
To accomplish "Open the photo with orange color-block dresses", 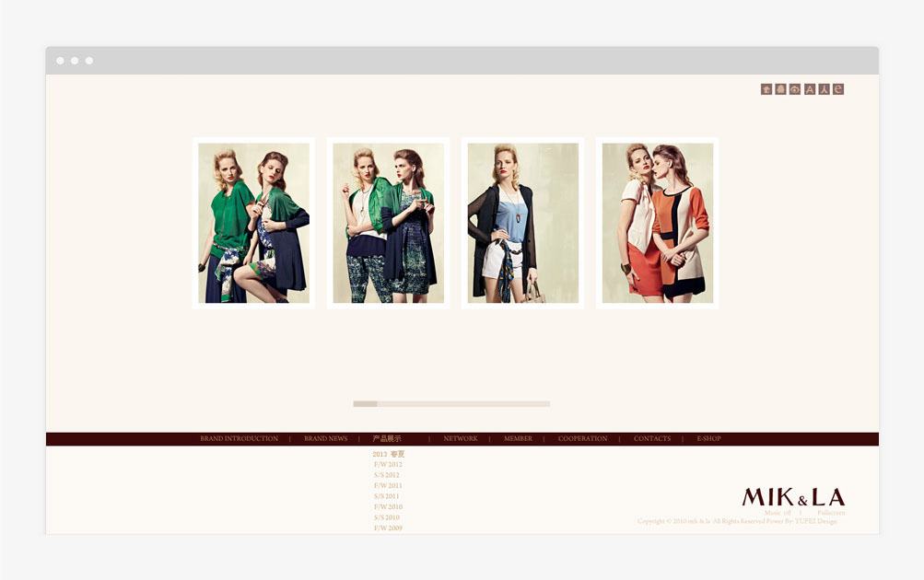I will click(x=657, y=223).
